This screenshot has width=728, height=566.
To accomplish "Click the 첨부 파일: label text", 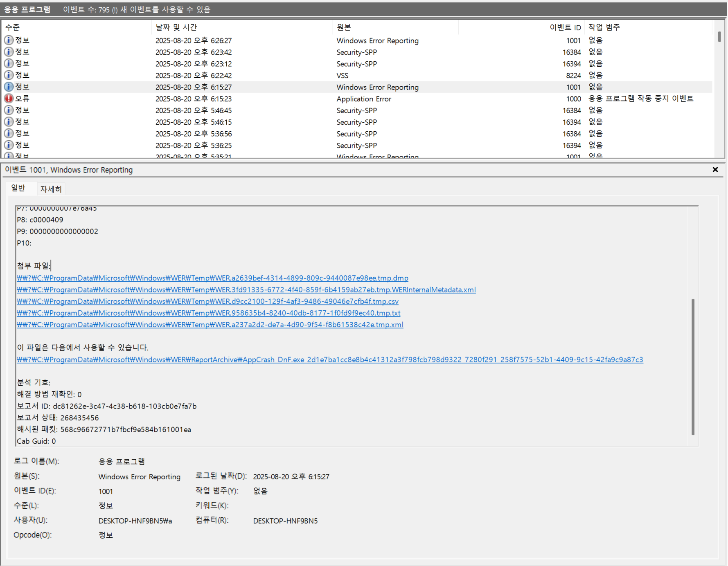I will pos(34,266).
